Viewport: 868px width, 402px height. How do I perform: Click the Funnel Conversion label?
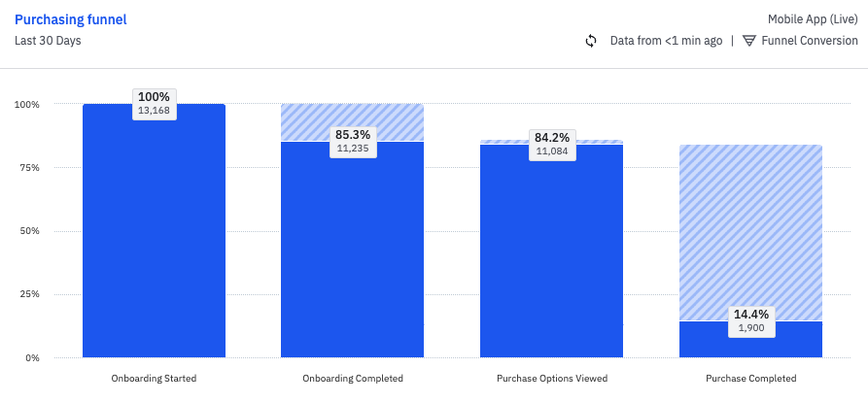[x=810, y=41]
